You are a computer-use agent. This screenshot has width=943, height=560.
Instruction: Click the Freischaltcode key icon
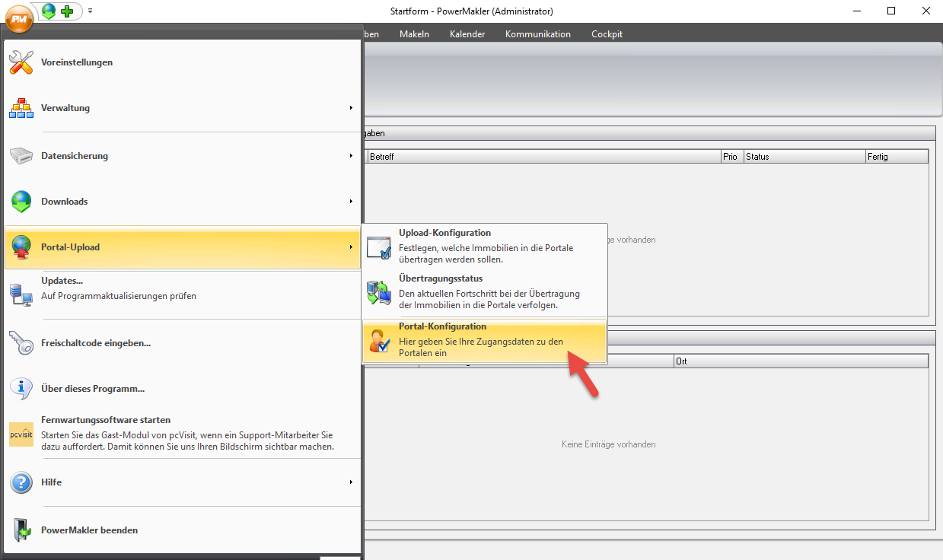click(21, 343)
